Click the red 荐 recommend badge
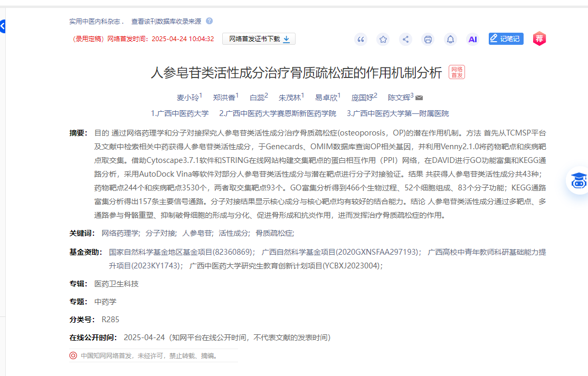Viewport: 588px width, 376px height. [x=539, y=39]
